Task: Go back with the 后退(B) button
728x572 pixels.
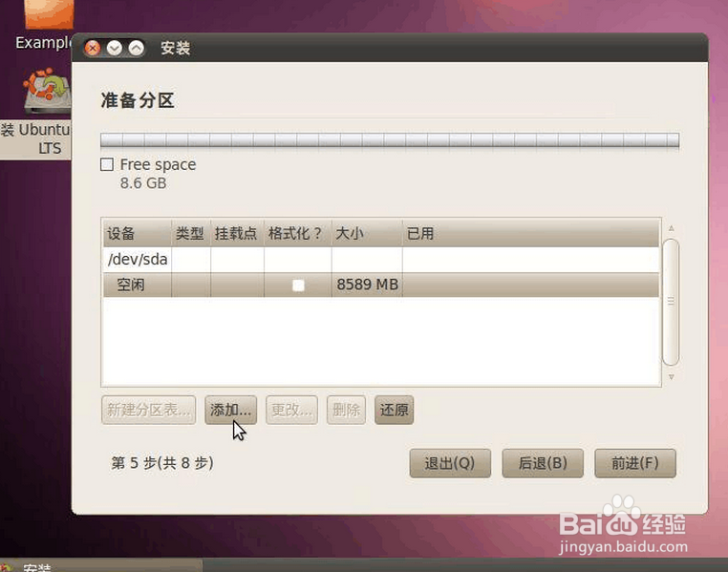Action: [543, 463]
